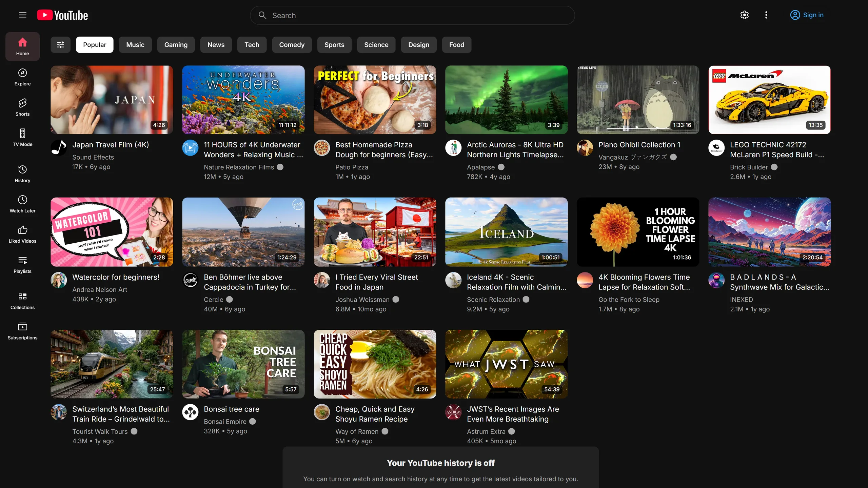The width and height of the screenshot is (868, 488).
Task: Open the Patio Pizza channel link
Action: pos(352,167)
